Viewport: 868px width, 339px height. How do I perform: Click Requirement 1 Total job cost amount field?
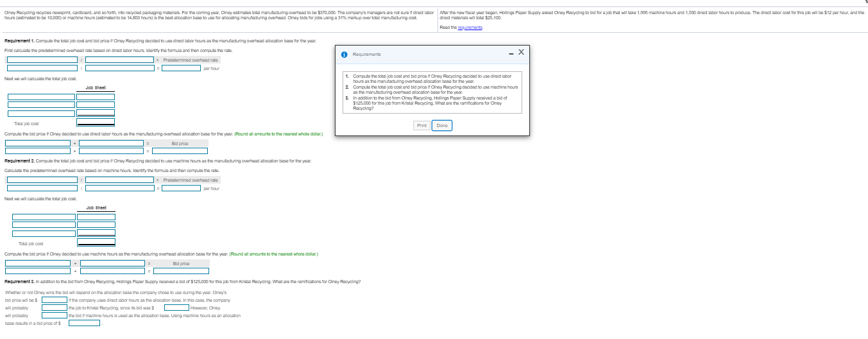click(96, 122)
